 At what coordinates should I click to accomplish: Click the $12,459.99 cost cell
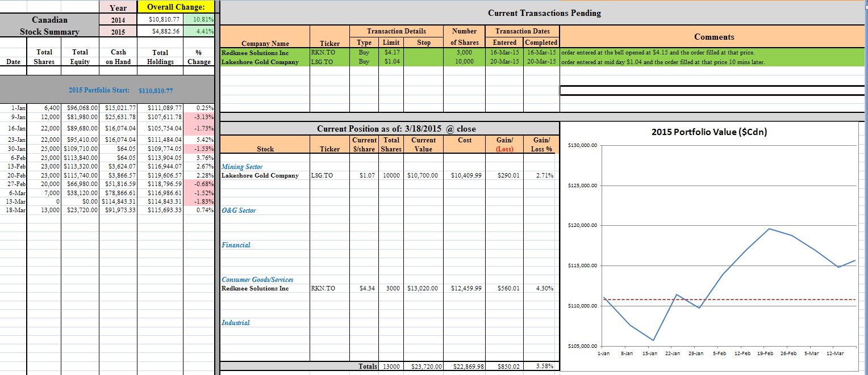click(x=465, y=289)
